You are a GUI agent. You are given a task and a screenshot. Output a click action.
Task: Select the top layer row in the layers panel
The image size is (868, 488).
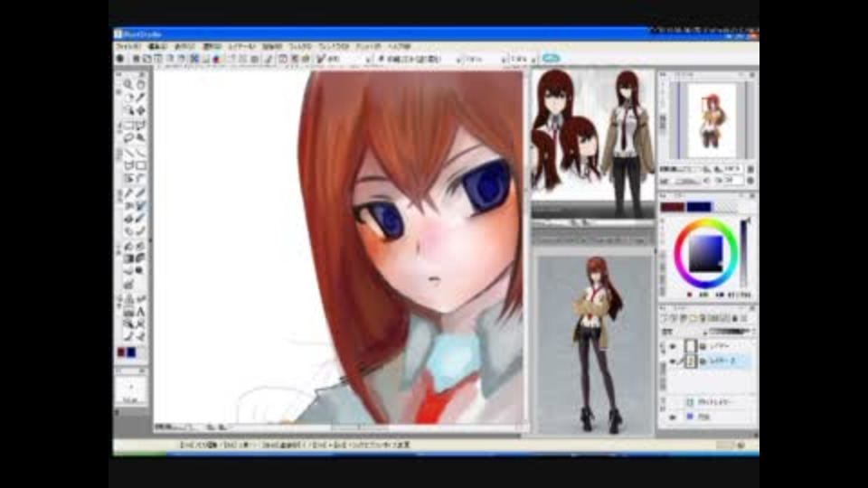(709, 346)
